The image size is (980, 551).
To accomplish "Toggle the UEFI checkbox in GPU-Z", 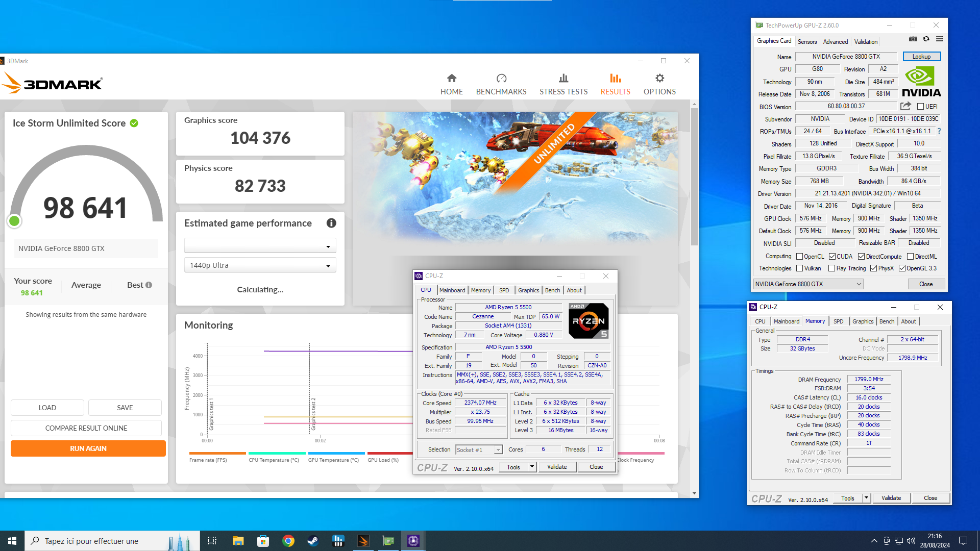I will tap(920, 107).
